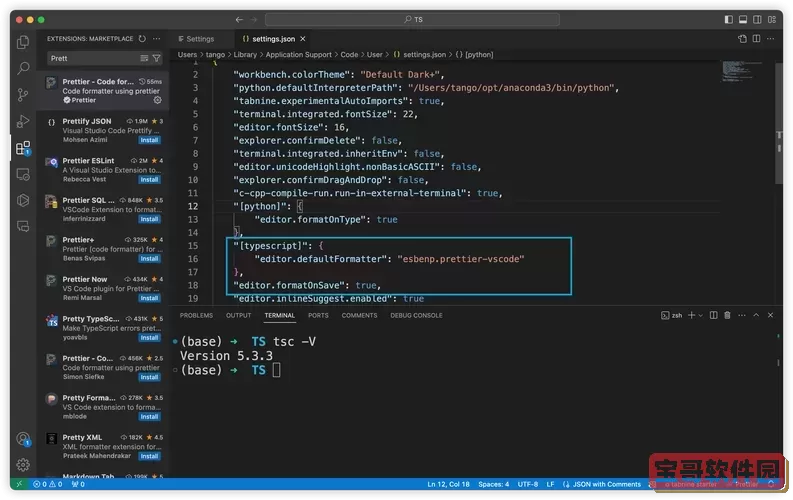The width and height of the screenshot is (793, 500).
Task: Toggle the secondary side bar
Action: [757, 19]
